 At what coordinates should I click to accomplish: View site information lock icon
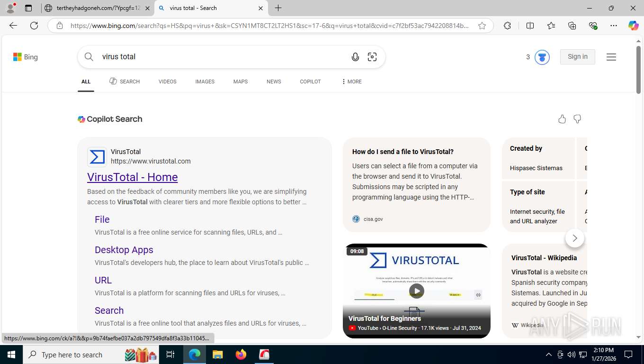(x=60, y=26)
